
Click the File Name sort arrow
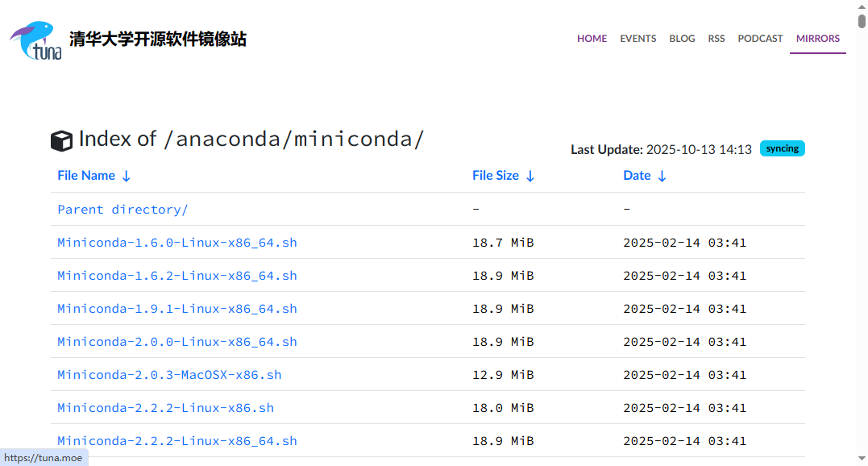click(127, 176)
